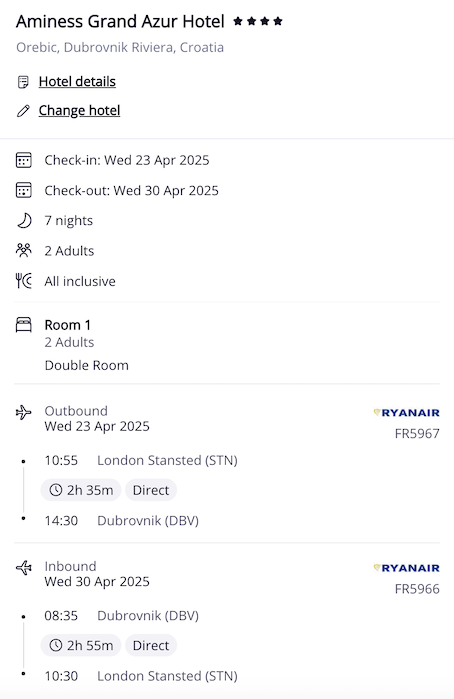Click the 2h 55m duration badge
Screen dimensions: 454x699
(x=81, y=645)
